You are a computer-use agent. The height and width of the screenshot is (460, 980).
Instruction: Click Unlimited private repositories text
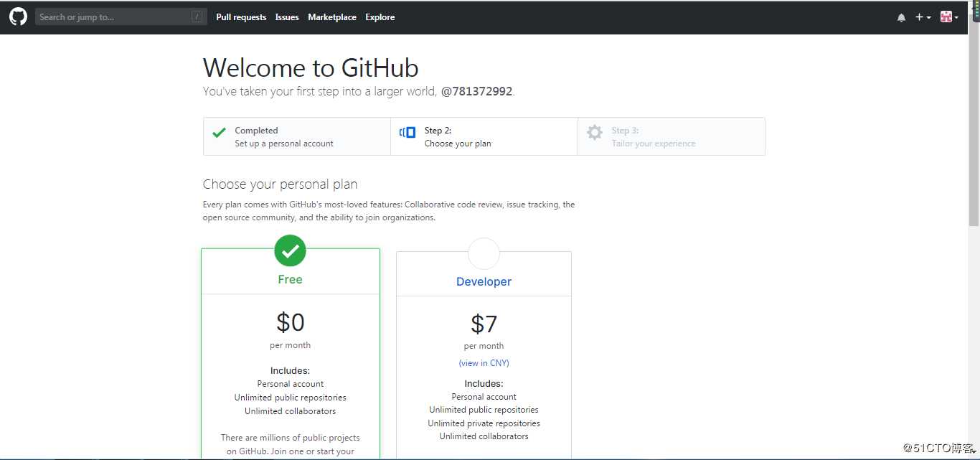pos(484,423)
